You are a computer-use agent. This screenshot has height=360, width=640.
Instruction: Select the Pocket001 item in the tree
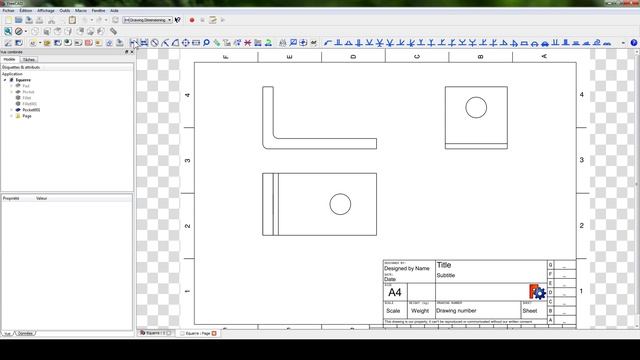point(31,110)
